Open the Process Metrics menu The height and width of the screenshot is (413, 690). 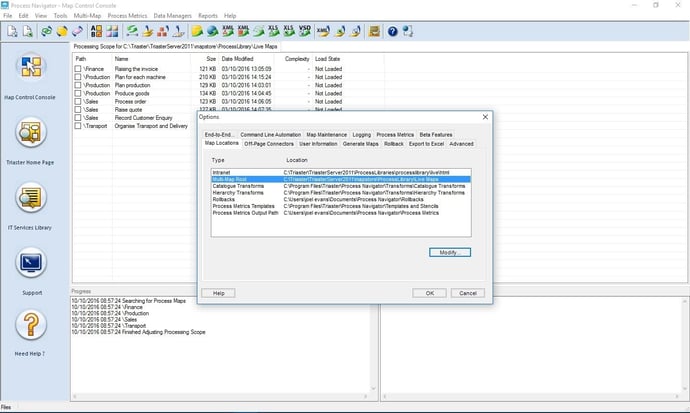click(x=127, y=15)
